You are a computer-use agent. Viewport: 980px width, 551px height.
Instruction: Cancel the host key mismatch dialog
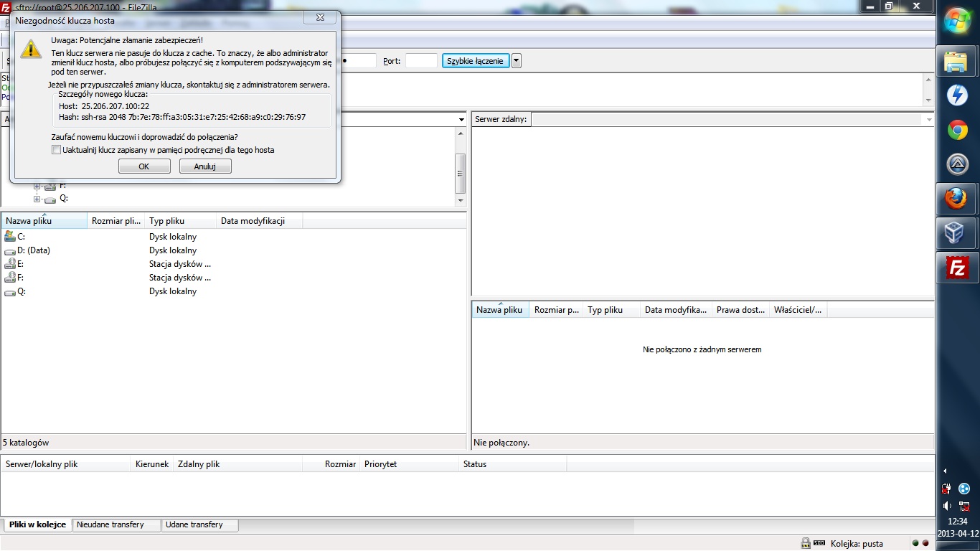(205, 166)
